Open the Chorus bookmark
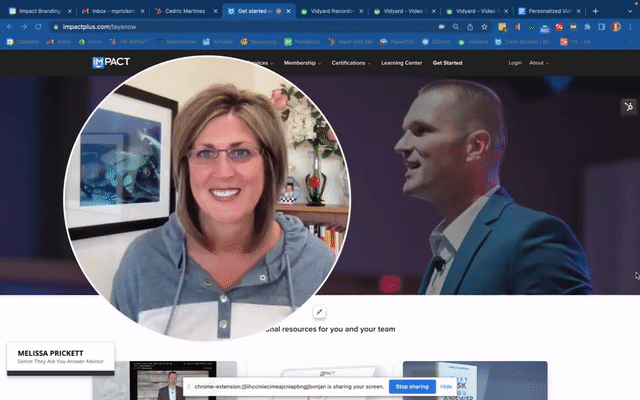Image resolution: width=640 pixels, height=400 pixels. [x=437, y=42]
